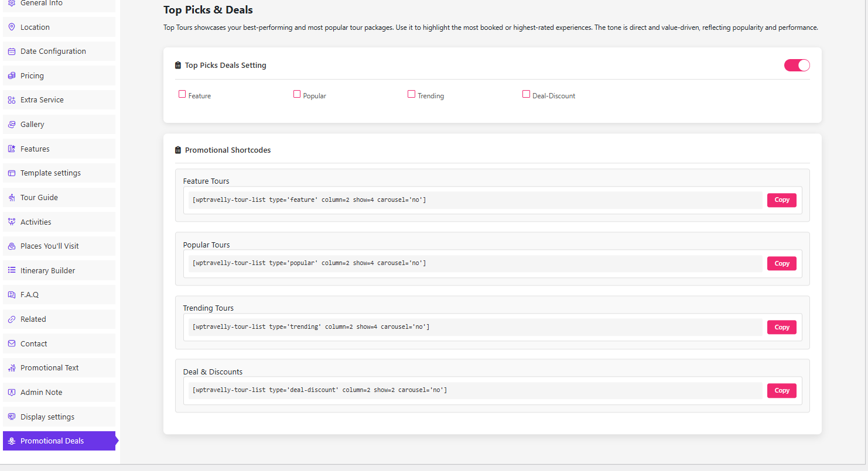This screenshot has height=471, width=868.
Task: Click the Gallery icon in sidebar
Action: point(12,125)
